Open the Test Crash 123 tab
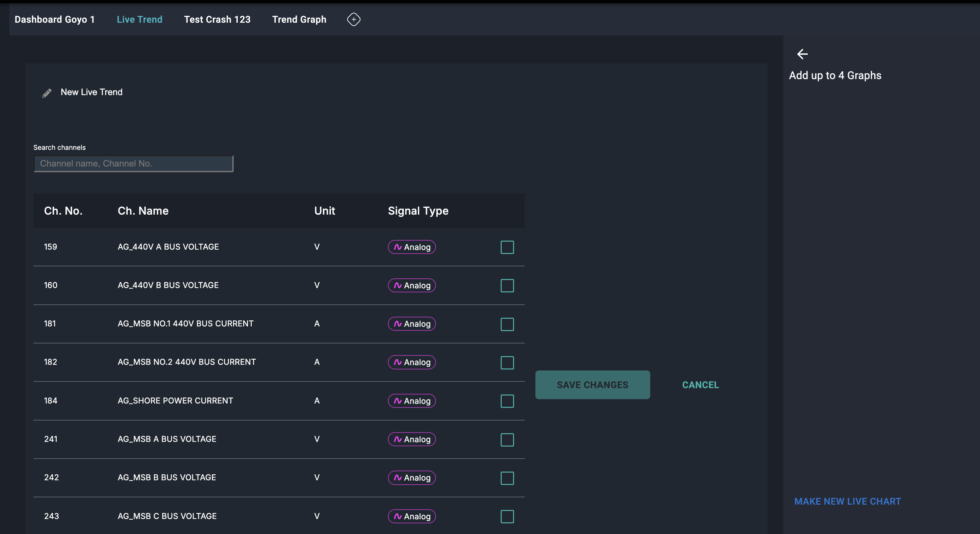Image resolution: width=980 pixels, height=534 pixels. [217, 19]
